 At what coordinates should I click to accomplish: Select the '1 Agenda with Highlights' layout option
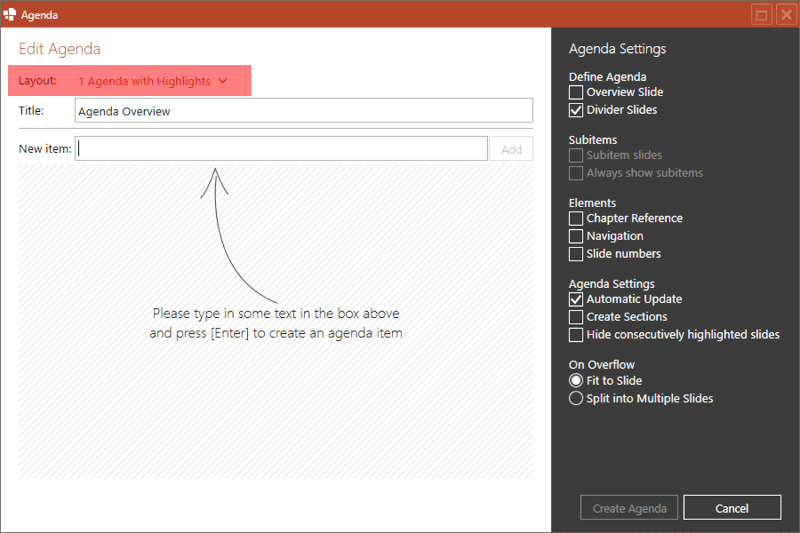[x=144, y=81]
